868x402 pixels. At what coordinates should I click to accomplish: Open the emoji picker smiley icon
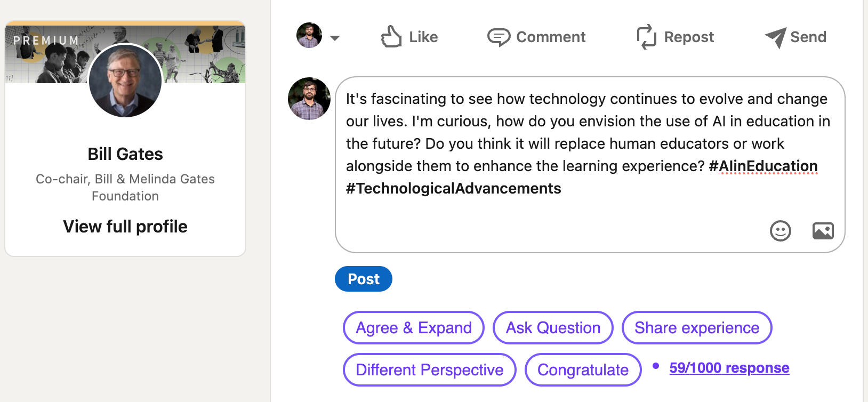780,231
